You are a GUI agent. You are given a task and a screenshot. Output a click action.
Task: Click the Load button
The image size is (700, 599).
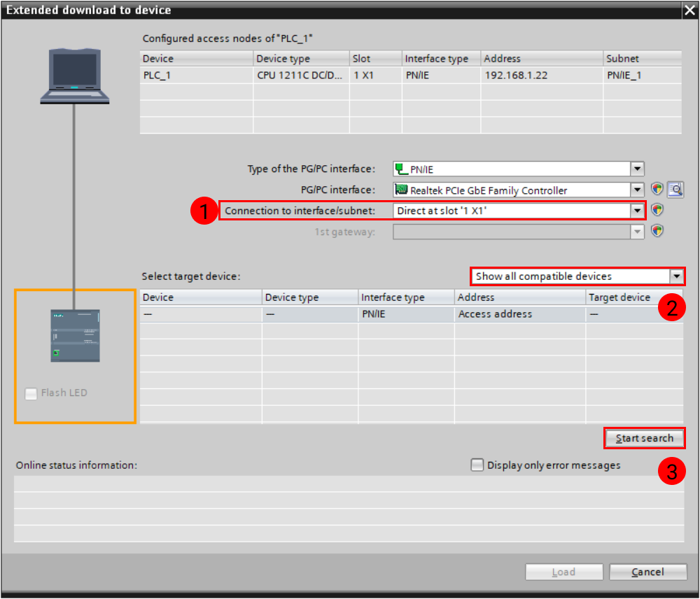tap(563, 572)
